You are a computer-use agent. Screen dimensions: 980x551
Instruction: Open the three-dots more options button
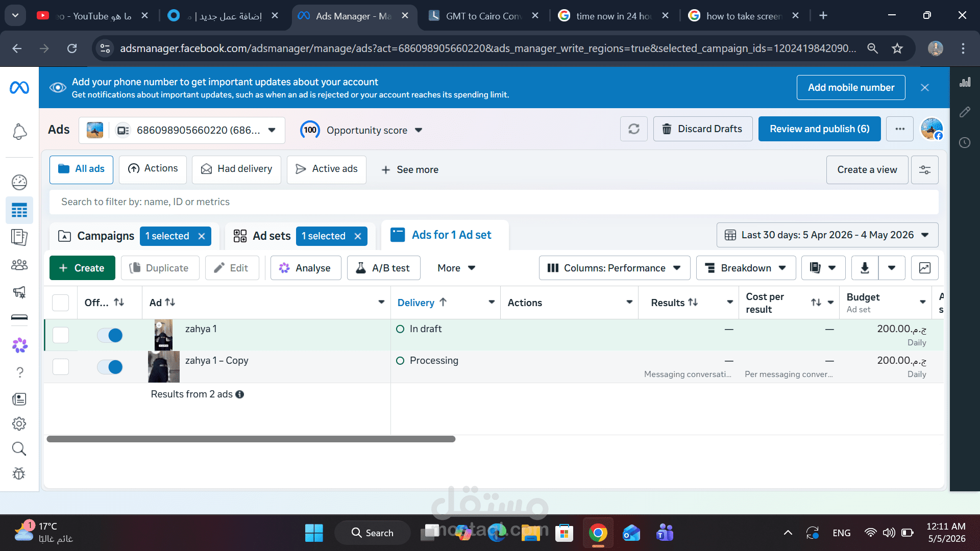(900, 129)
